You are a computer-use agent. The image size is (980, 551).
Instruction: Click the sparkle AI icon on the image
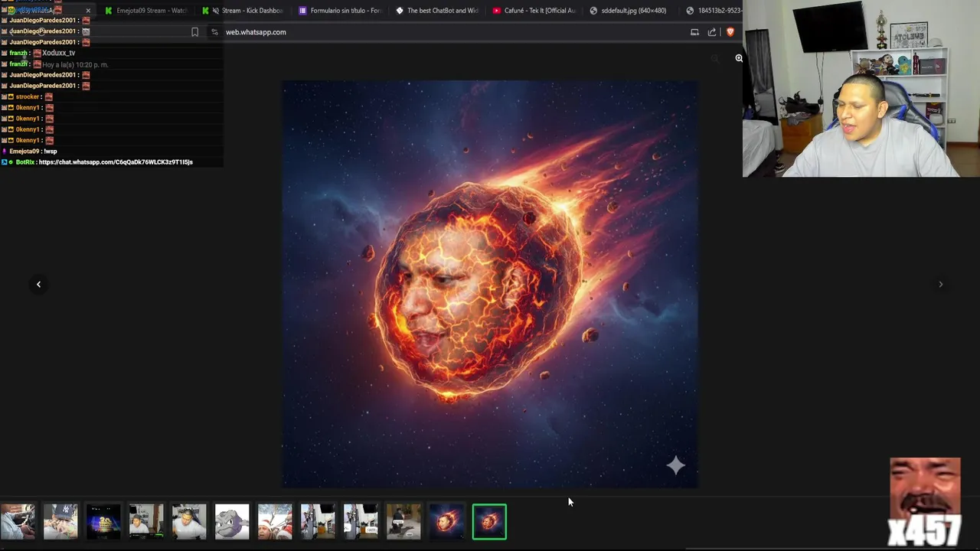point(675,465)
